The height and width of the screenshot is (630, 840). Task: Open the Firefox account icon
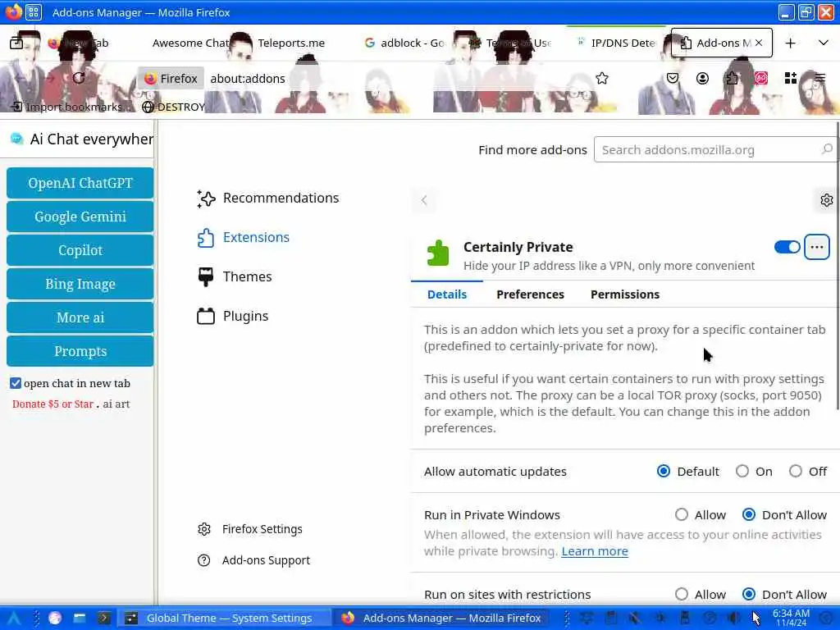(x=702, y=78)
